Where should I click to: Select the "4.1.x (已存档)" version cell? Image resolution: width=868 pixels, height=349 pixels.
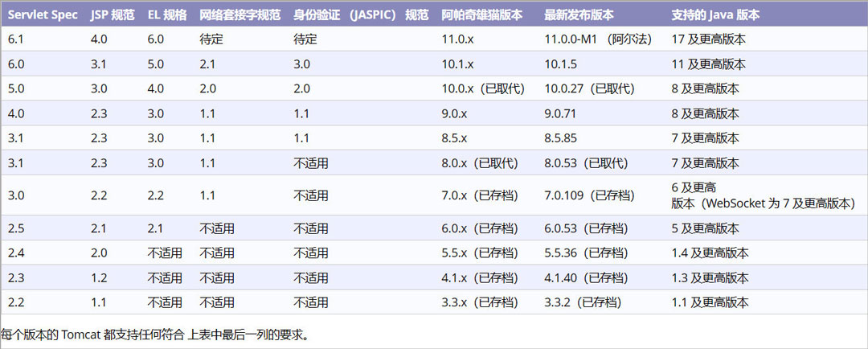click(x=479, y=277)
